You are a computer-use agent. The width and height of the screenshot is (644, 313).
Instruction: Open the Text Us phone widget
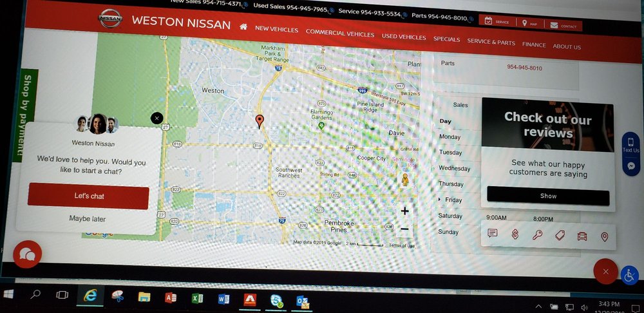pos(630,144)
